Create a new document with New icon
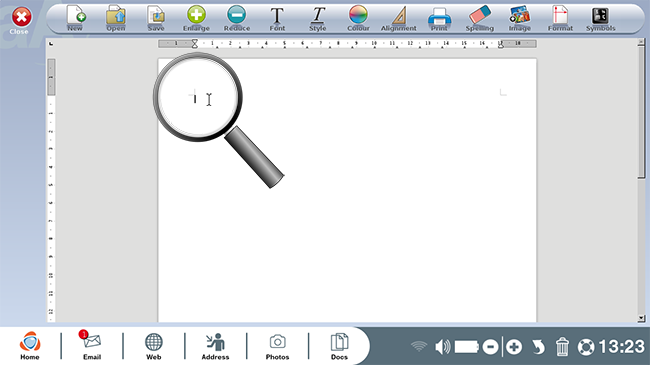This screenshot has height=365, width=650. 75,18
